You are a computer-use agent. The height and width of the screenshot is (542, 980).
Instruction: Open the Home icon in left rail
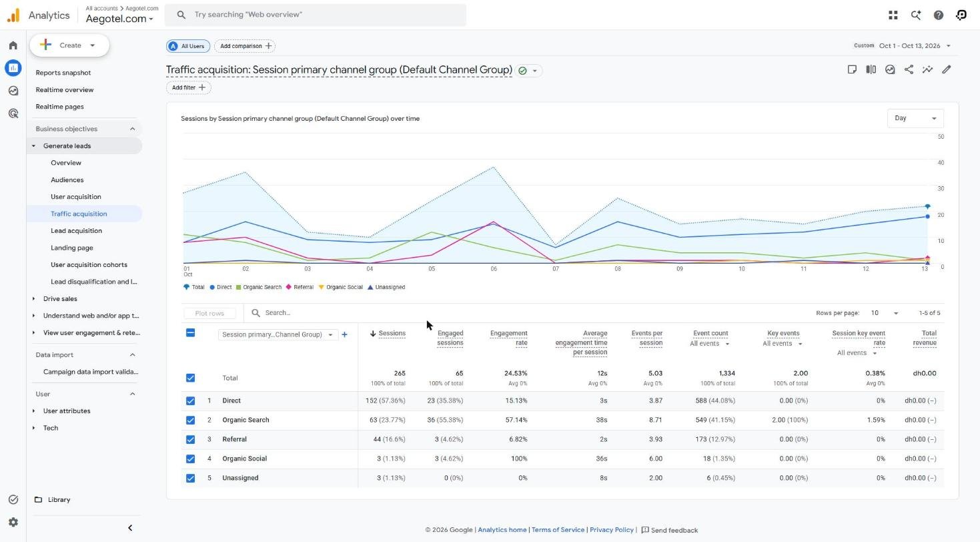[x=13, y=45]
